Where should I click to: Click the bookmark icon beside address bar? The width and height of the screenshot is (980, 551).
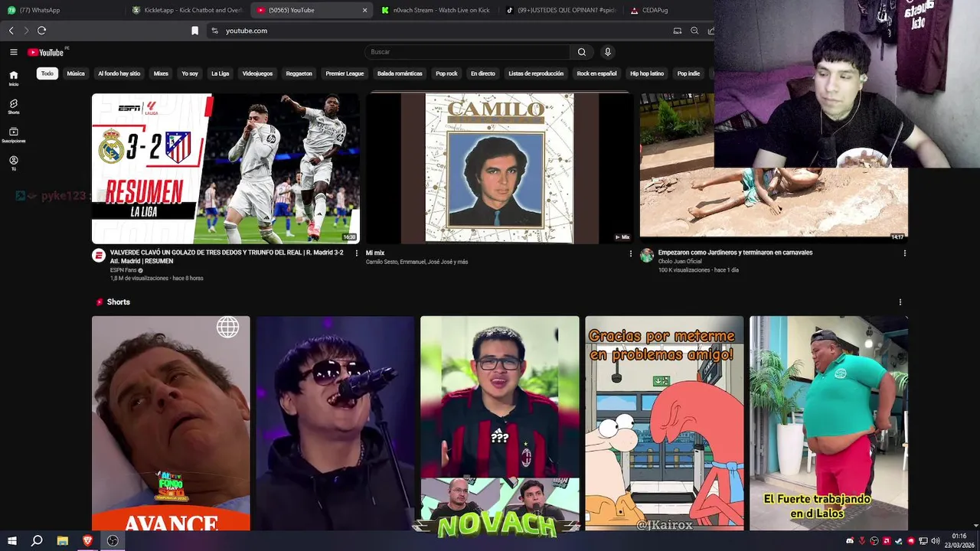194,31
